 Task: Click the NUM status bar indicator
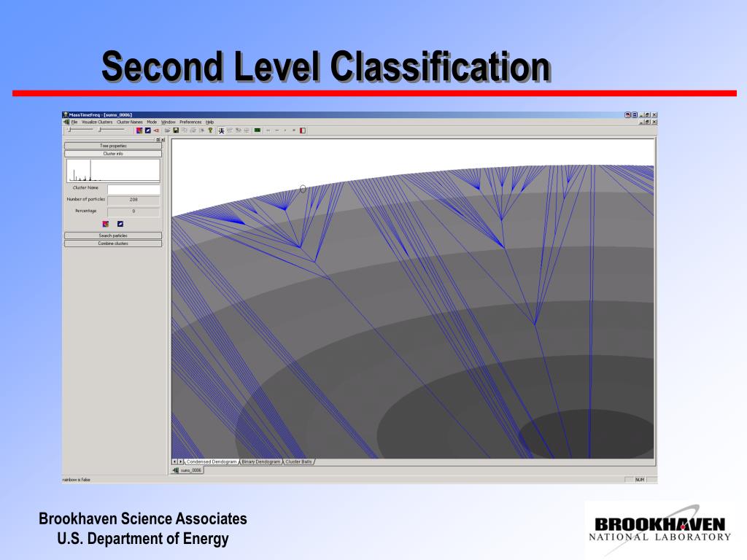[639, 480]
